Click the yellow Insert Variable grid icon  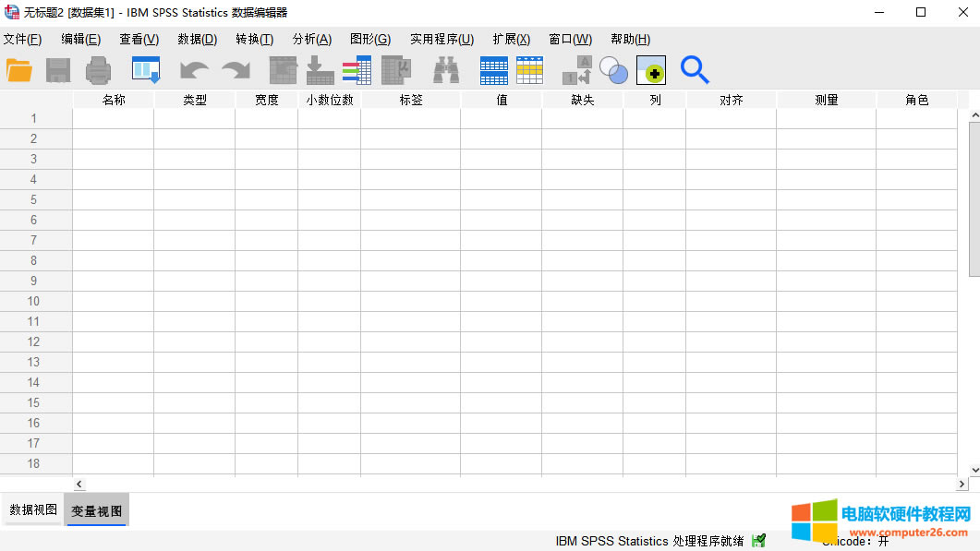click(x=530, y=70)
